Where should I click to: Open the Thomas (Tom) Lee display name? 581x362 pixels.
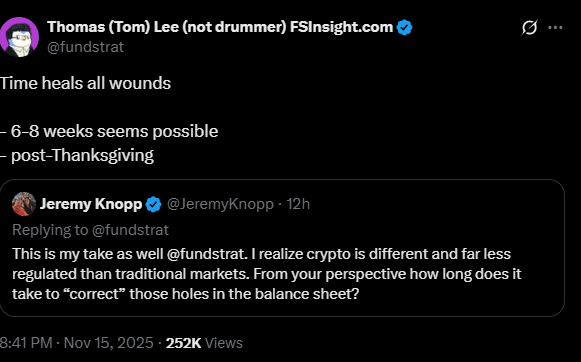[x=220, y=27]
